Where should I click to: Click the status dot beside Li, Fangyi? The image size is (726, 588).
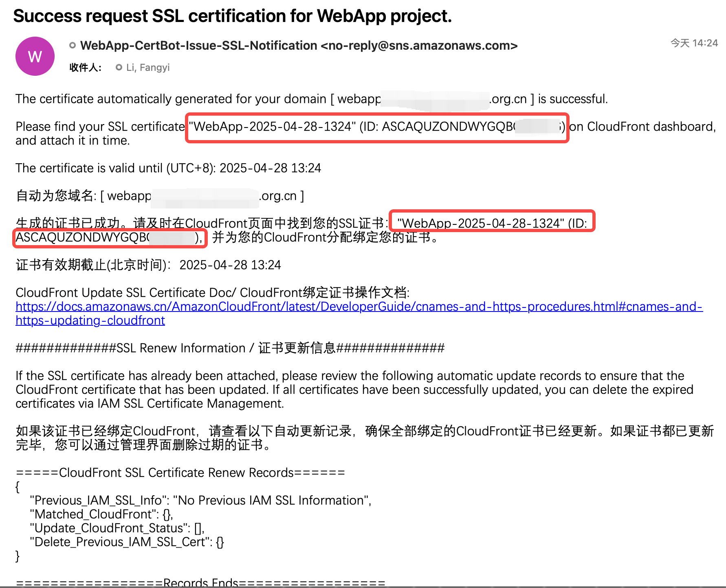click(119, 67)
